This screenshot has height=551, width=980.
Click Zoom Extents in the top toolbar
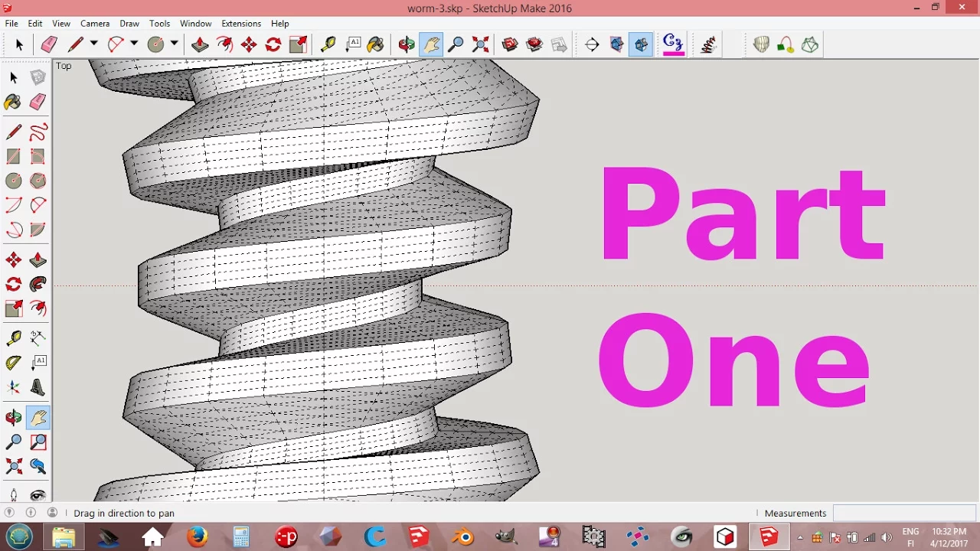click(480, 44)
